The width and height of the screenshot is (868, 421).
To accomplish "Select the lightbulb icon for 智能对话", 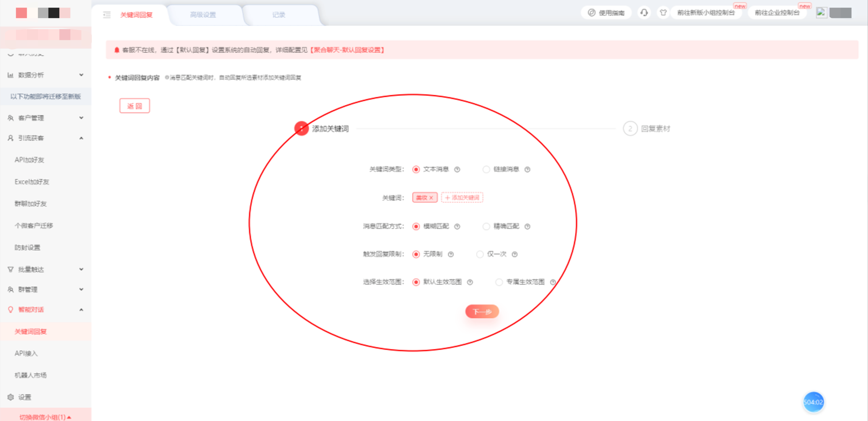I will tap(10, 309).
